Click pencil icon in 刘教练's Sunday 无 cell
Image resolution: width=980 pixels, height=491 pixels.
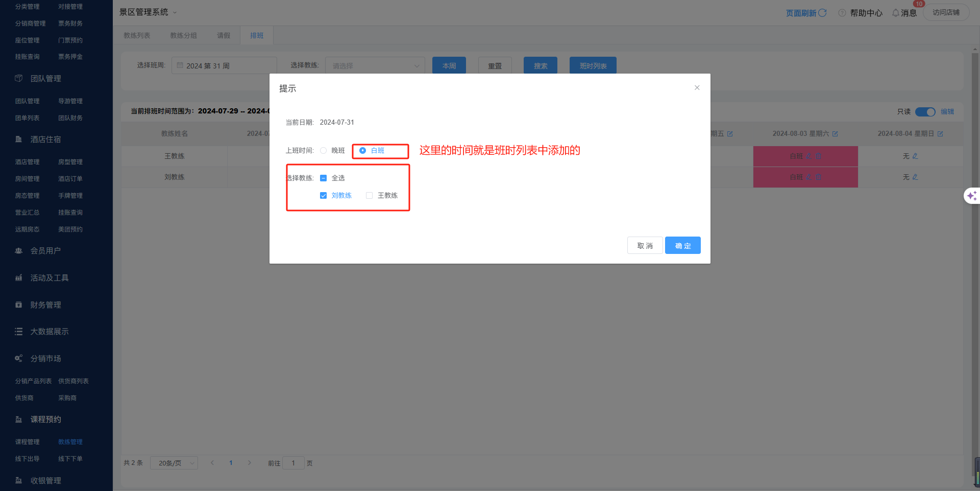[915, 177]
